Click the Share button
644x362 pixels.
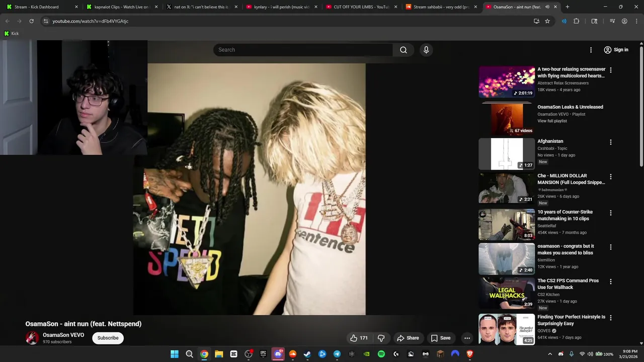coord(408,338)
